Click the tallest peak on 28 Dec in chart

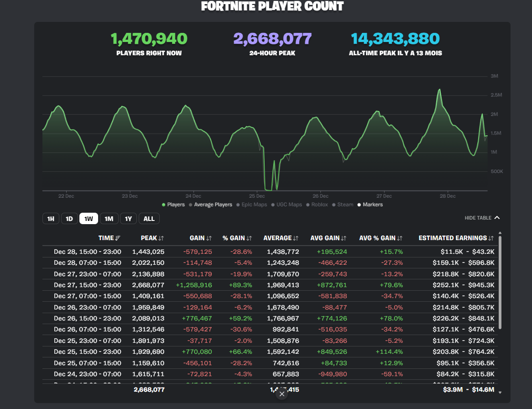tap(440, 89)
